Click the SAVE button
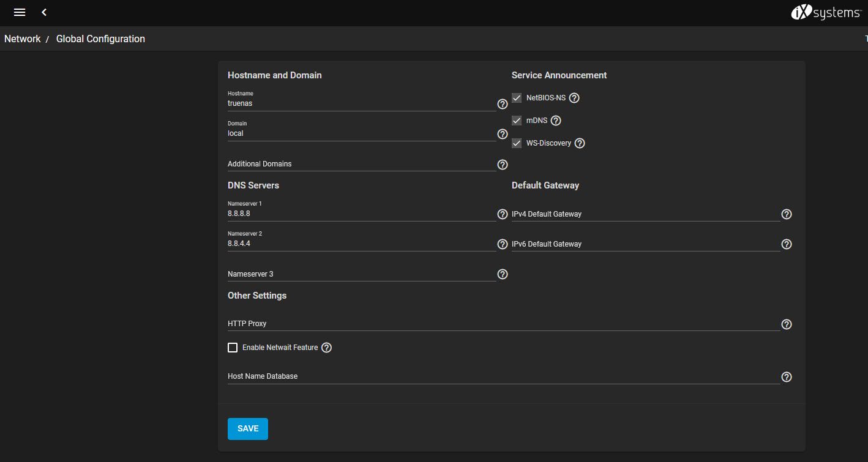Screen dimensions: 868x462 (x=248, y=429)
